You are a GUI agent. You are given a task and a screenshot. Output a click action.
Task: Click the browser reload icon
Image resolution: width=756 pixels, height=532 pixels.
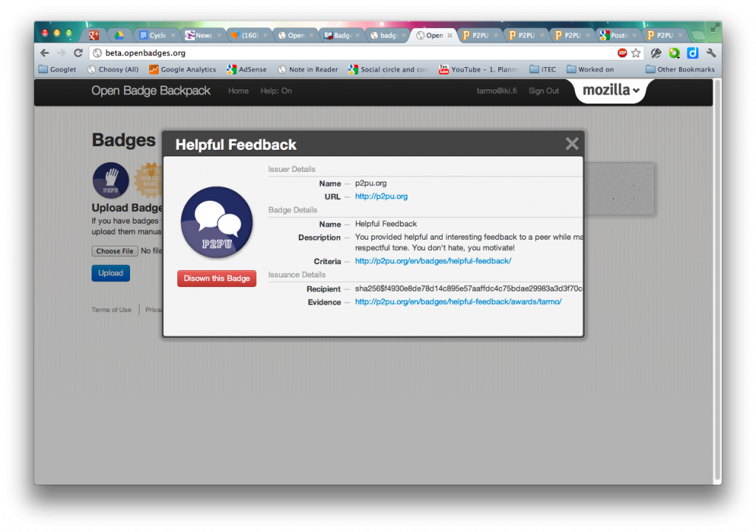click(78, 53)
